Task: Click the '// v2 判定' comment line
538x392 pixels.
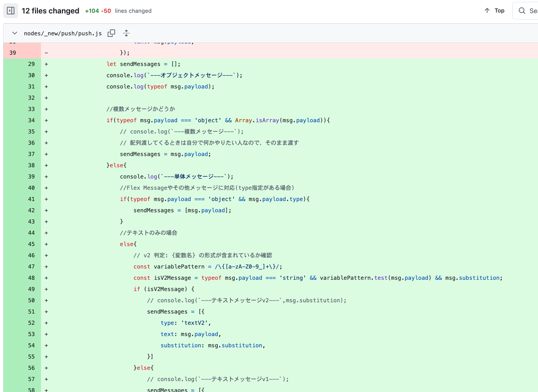Action: pos(203,255)
